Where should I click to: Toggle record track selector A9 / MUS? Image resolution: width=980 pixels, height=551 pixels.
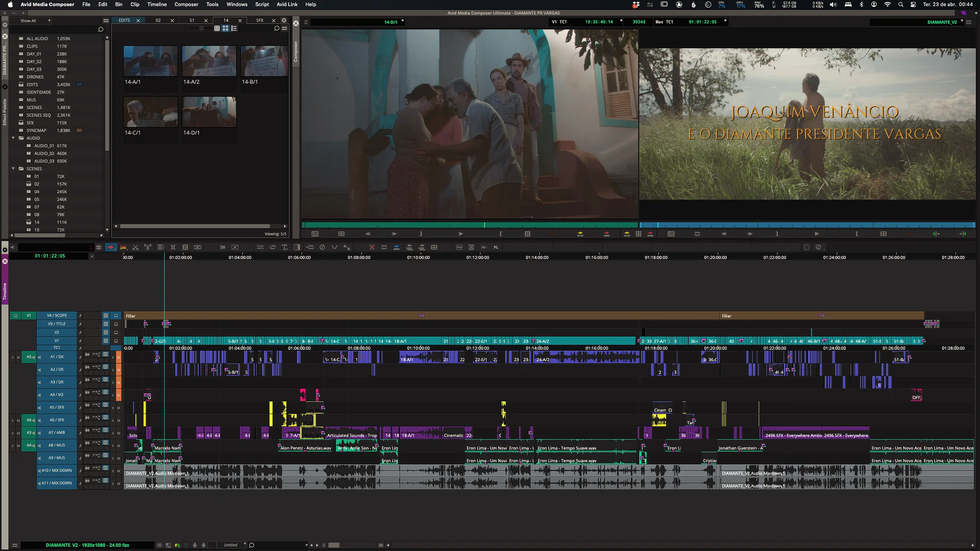point(57,458)
